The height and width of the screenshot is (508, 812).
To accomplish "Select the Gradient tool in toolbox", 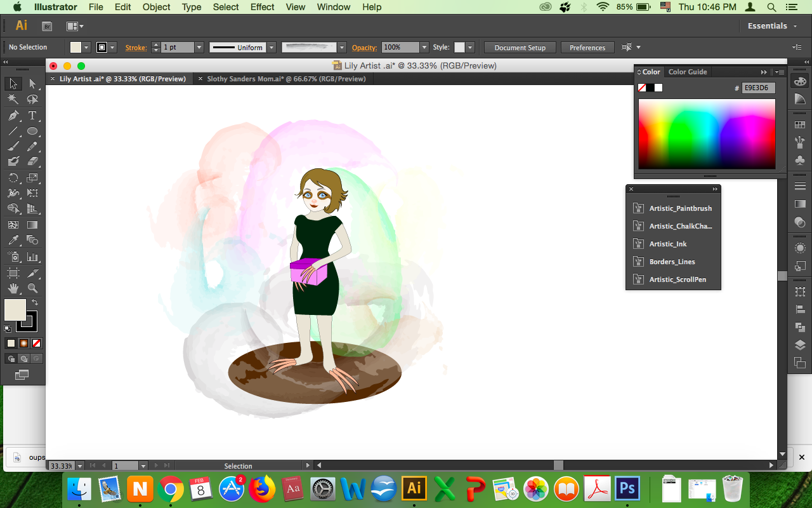I will pyautogui.click(x=32, y=225).
